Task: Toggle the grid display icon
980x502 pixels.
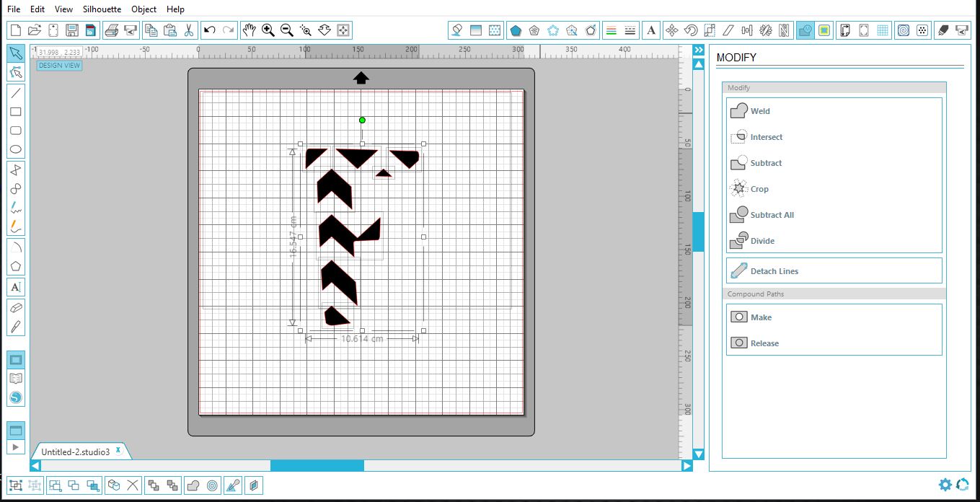Action: (883, 30)
